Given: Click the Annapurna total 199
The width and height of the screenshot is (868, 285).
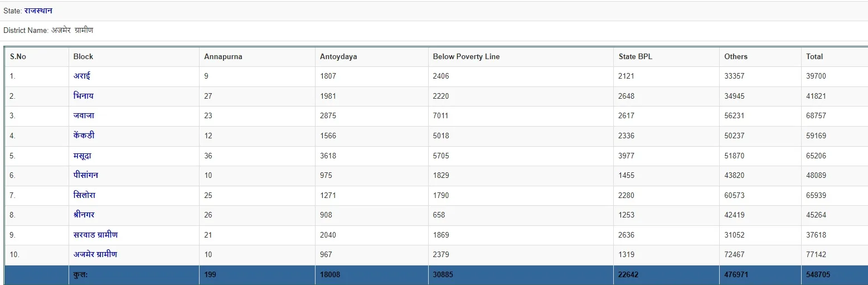Looking at the screenshot, I should point(211,275).
